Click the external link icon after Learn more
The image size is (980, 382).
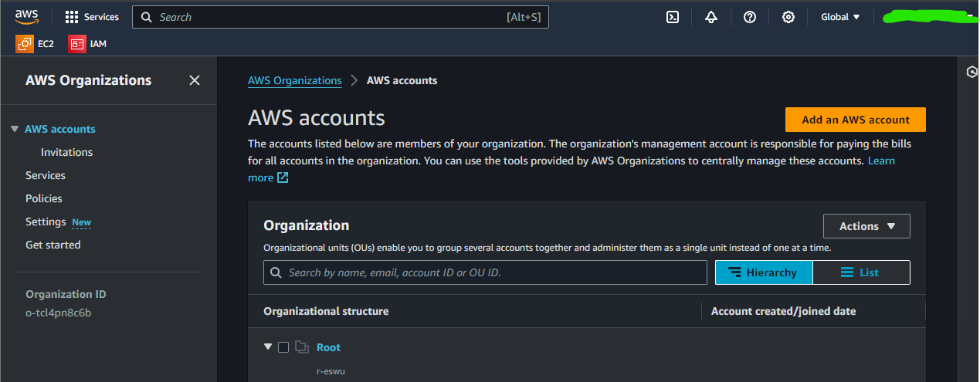[x=283, y=178]
